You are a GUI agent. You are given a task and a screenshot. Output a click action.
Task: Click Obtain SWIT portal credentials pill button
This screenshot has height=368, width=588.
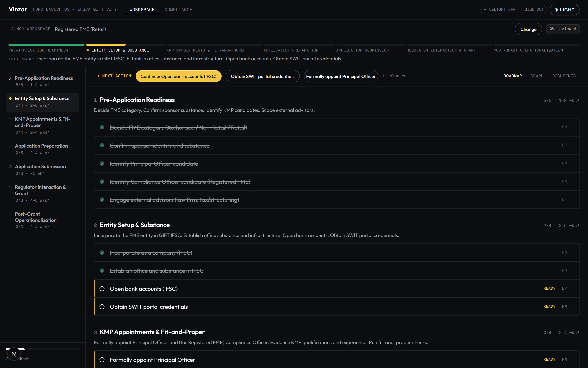[x=262, y=76]
